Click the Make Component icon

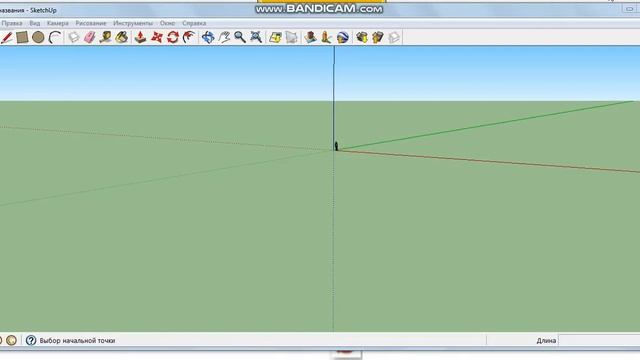point(73,38)
